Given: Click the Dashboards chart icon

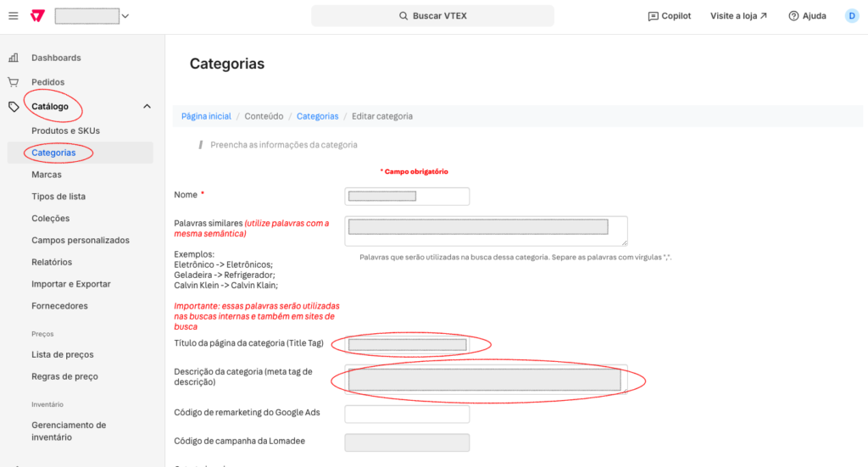Looking at the screenshot, I should coord(14,58).
